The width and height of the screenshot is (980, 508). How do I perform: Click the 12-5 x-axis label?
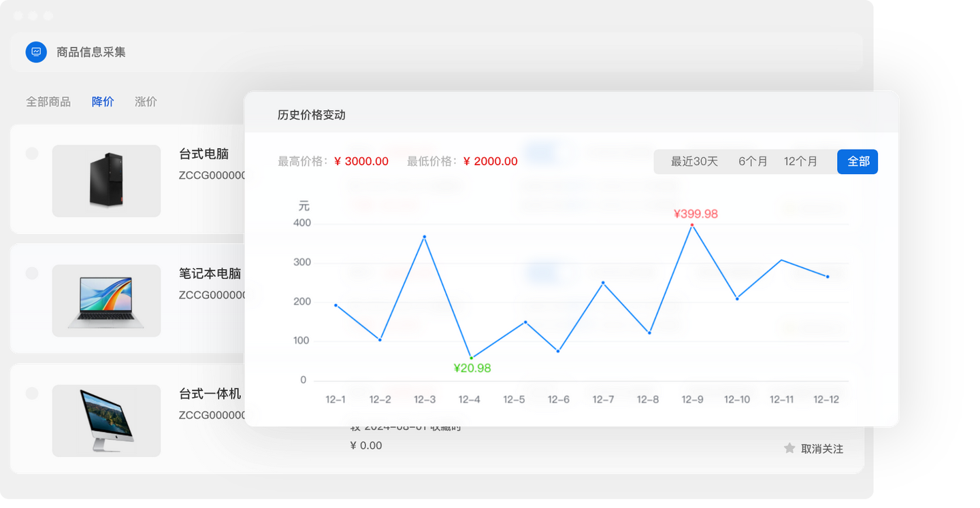514,400
